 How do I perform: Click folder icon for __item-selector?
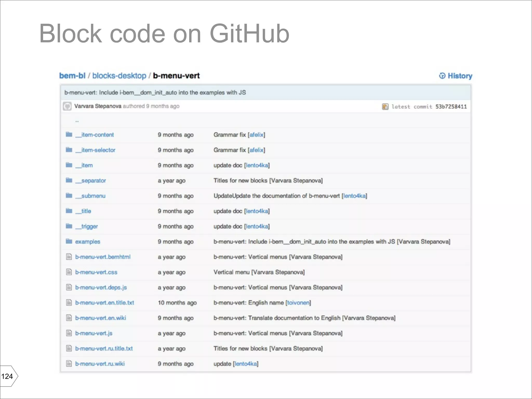69,150
